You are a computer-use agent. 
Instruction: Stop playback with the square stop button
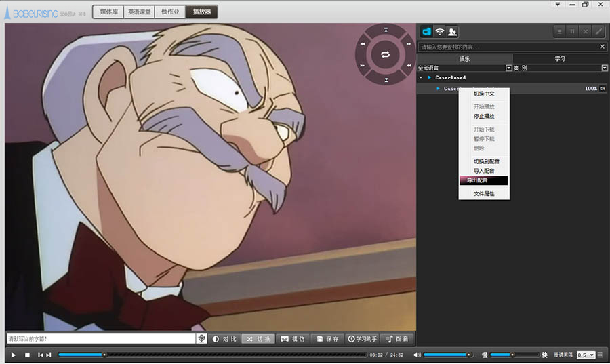pos(27,355)
